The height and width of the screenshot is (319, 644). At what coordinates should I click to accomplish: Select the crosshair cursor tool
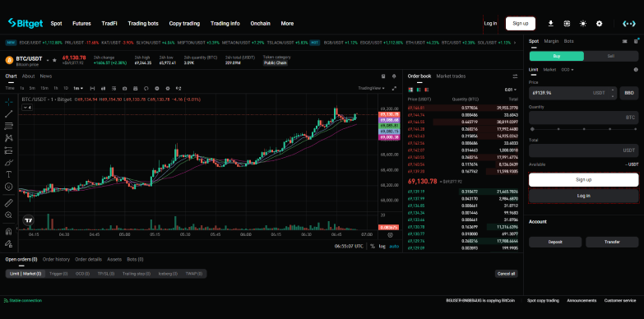click(8, 101)
